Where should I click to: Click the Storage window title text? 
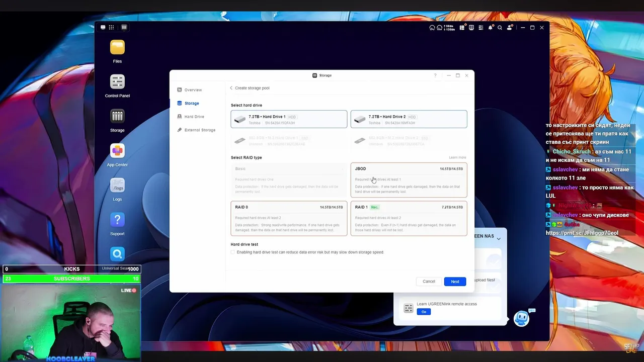click(326, 75)
